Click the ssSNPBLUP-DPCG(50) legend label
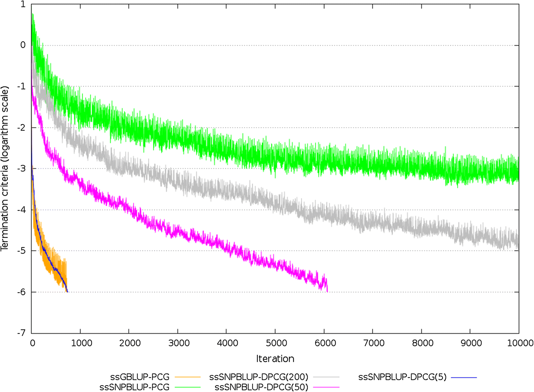The width and height of the screenshot is (534, 392). [x=261, y=387]
